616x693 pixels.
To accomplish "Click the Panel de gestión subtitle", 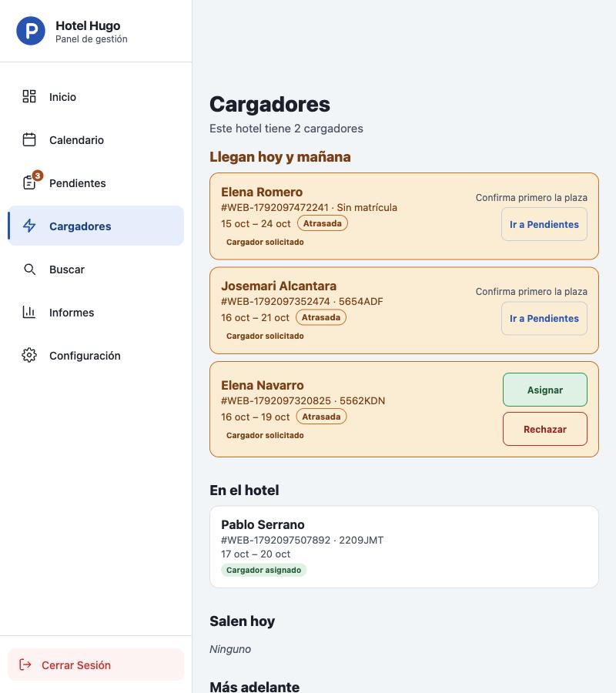I will point(92,39).
